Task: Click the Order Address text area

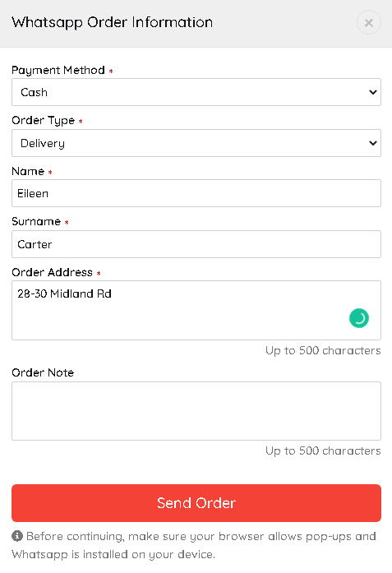Action: 196,310
